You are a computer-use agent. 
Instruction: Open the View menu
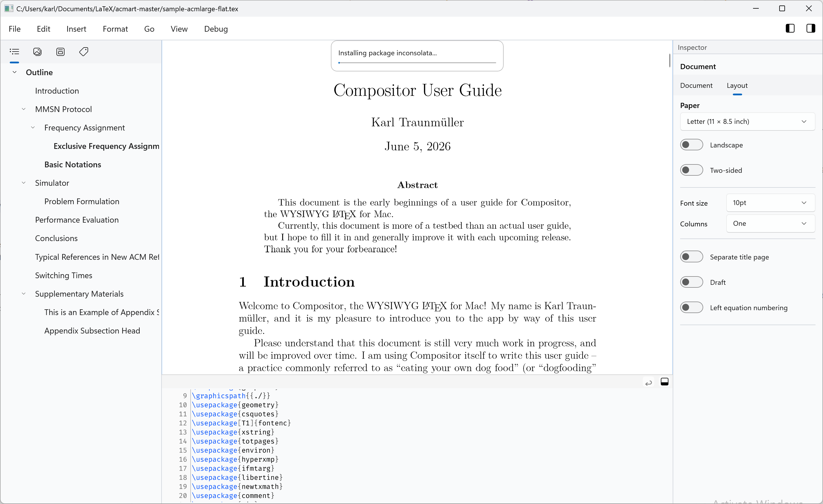pyautogui.click(x=179, y=29)
